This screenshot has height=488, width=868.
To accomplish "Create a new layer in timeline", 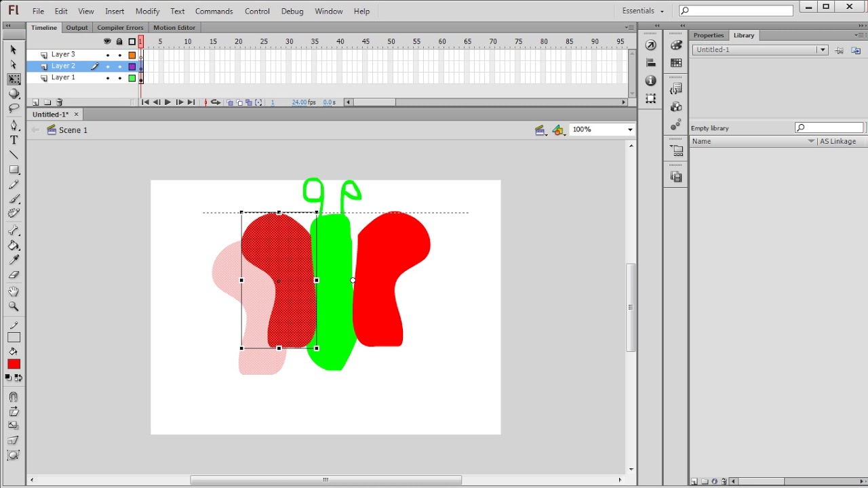I will (35, 102).
